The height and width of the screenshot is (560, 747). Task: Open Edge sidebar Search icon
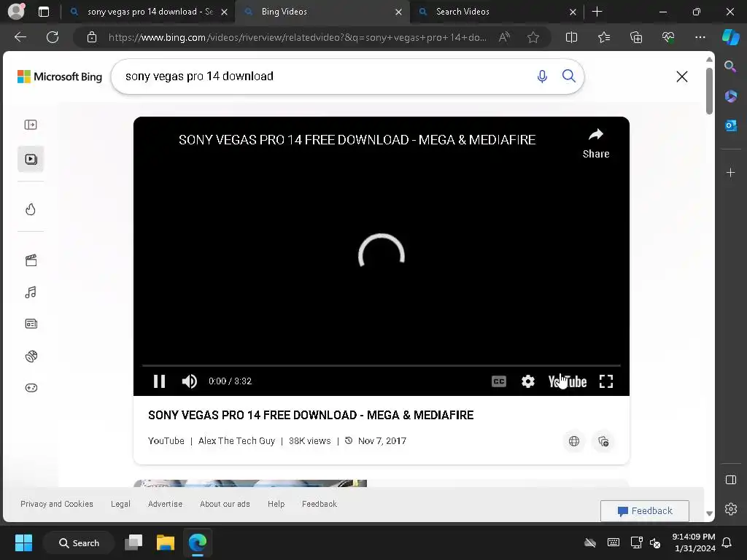tap(730, 66)
